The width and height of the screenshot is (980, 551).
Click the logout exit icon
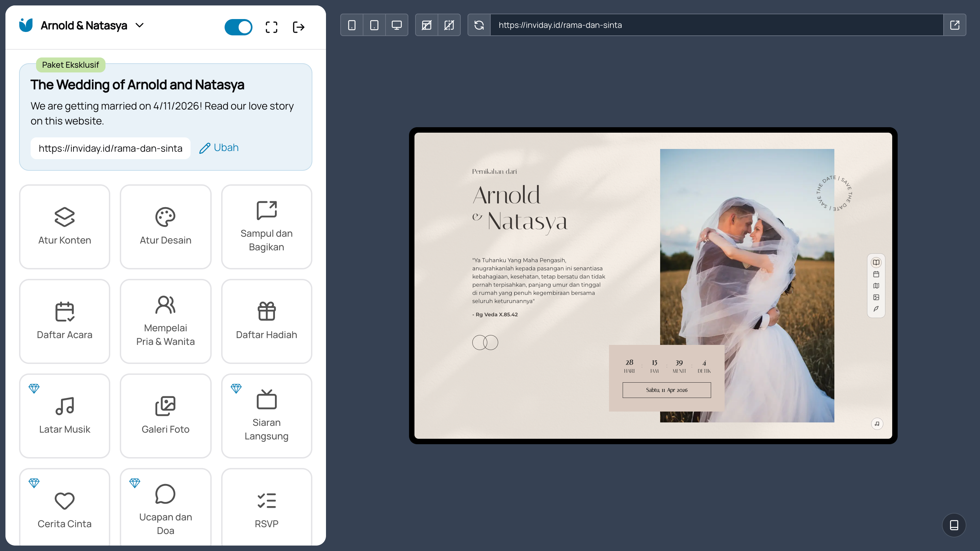(299, 27)
